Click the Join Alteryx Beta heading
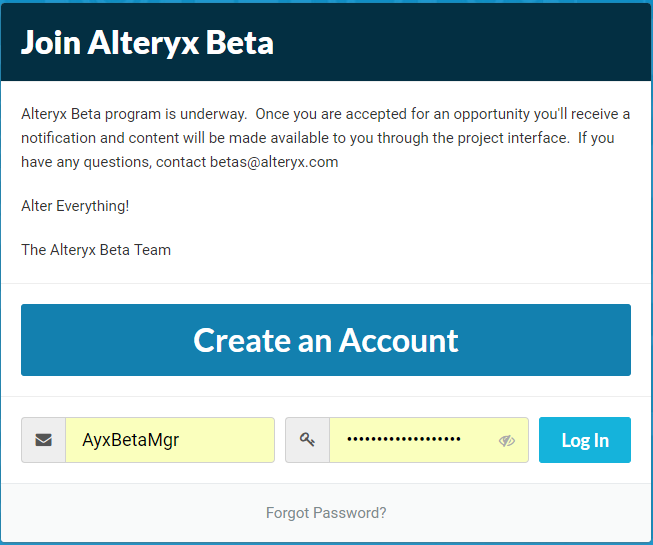 click(x=147, y=43)
